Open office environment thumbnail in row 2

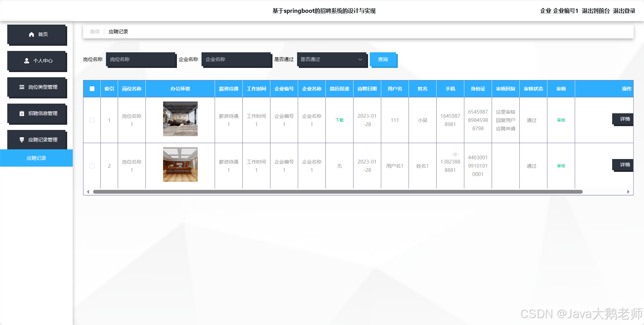[x=180, y=165]
